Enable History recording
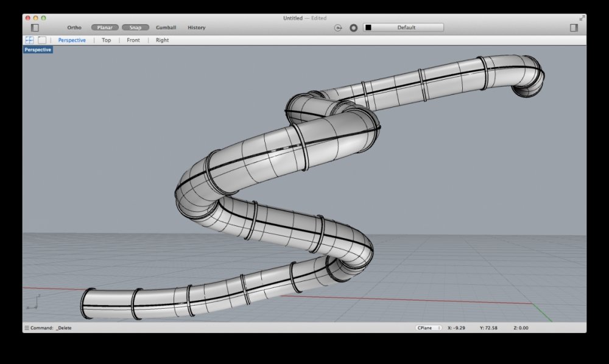Screen dimensions: 609x364 (196, 27)
